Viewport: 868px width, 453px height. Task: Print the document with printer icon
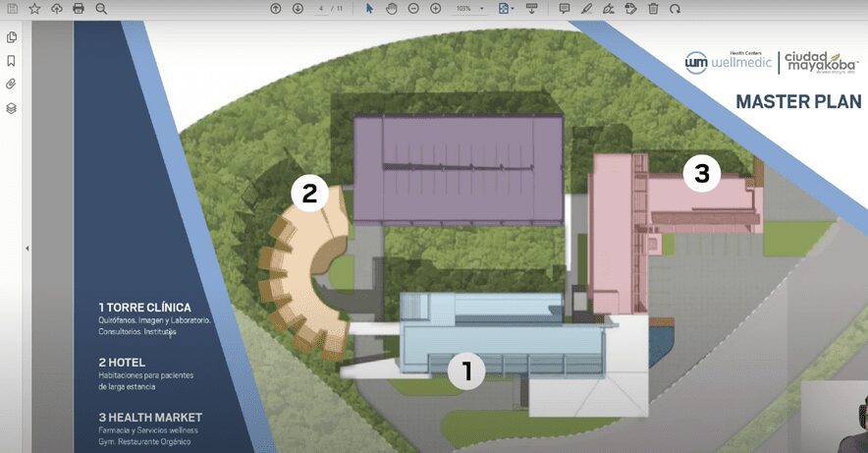click(x=79, y=8)
